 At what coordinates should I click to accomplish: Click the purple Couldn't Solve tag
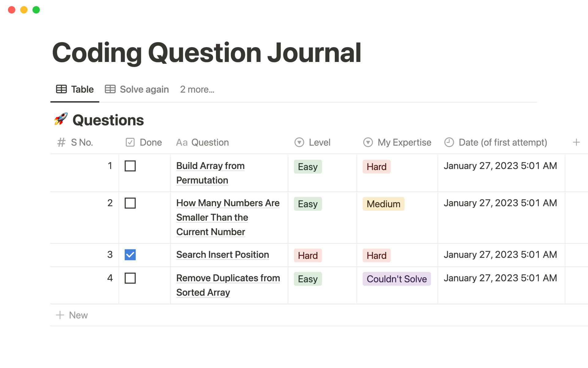click(397, 279)
